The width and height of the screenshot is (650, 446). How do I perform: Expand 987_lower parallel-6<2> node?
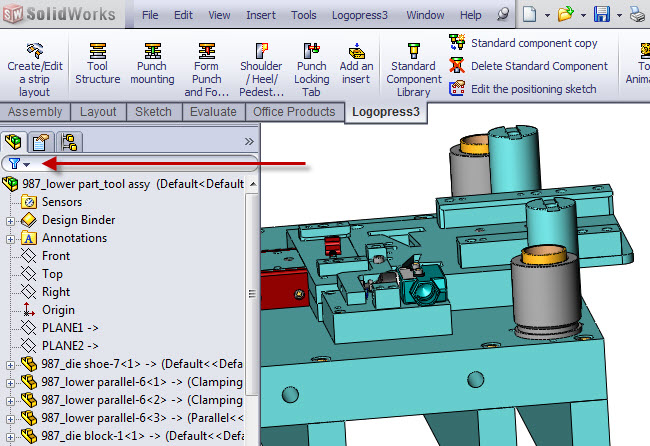[x=10, y=401]
